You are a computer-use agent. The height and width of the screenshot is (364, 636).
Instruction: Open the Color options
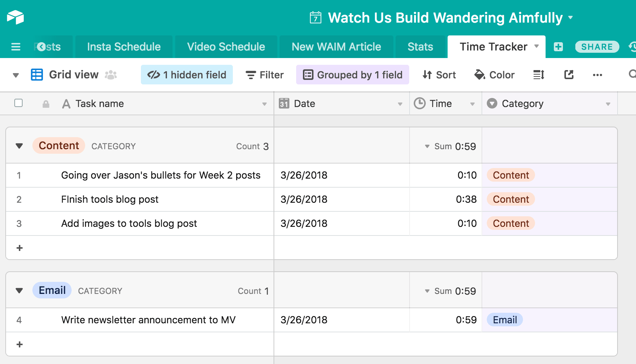pyautogui.click(x=494, y=75)
